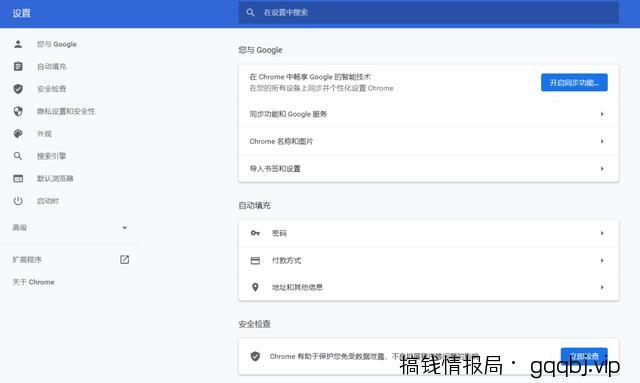This screenshot has height=383, width=640.
Task: Click the Chrome 名称和图片 text
Action: tap(281, 141)
